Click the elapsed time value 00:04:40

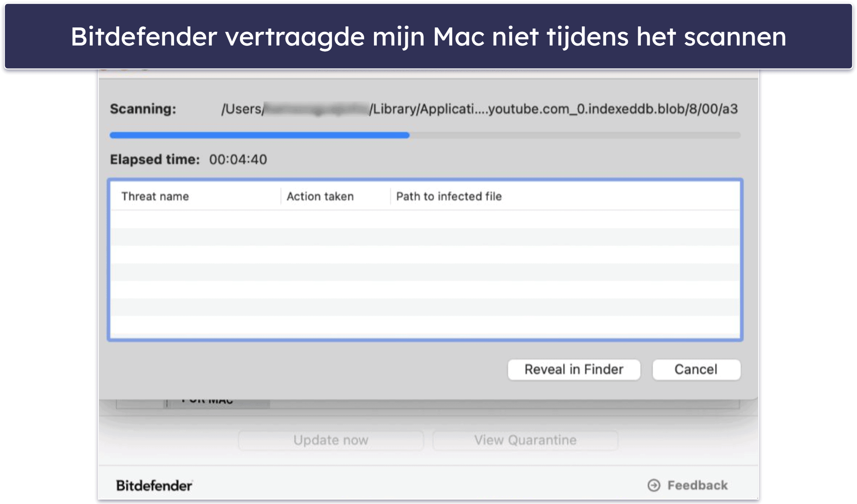click(238, 159)
